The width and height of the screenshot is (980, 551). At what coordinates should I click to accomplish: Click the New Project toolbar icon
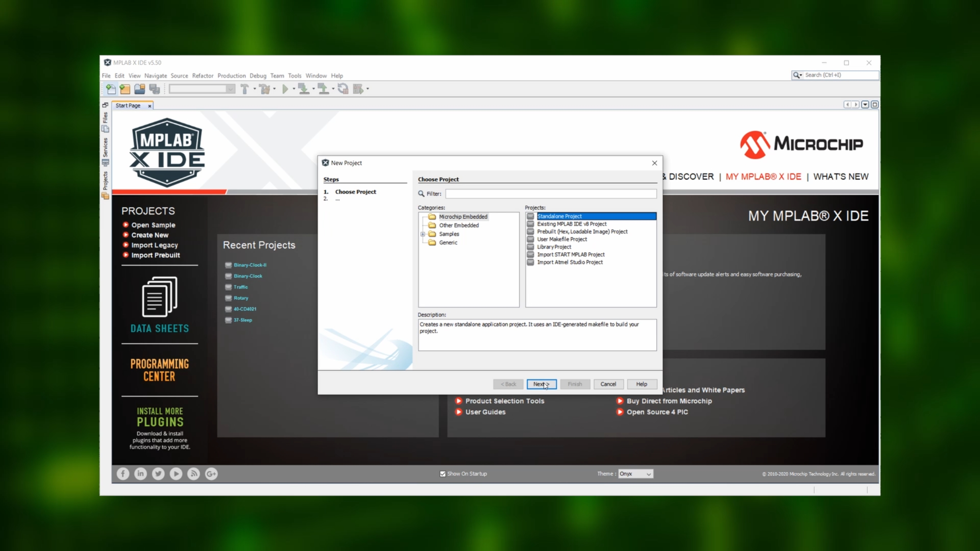[125, 89]
